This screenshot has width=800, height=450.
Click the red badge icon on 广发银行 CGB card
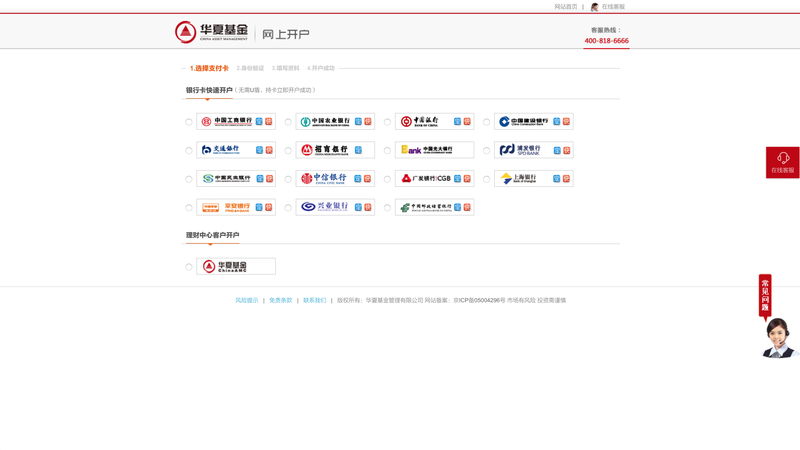467,179
